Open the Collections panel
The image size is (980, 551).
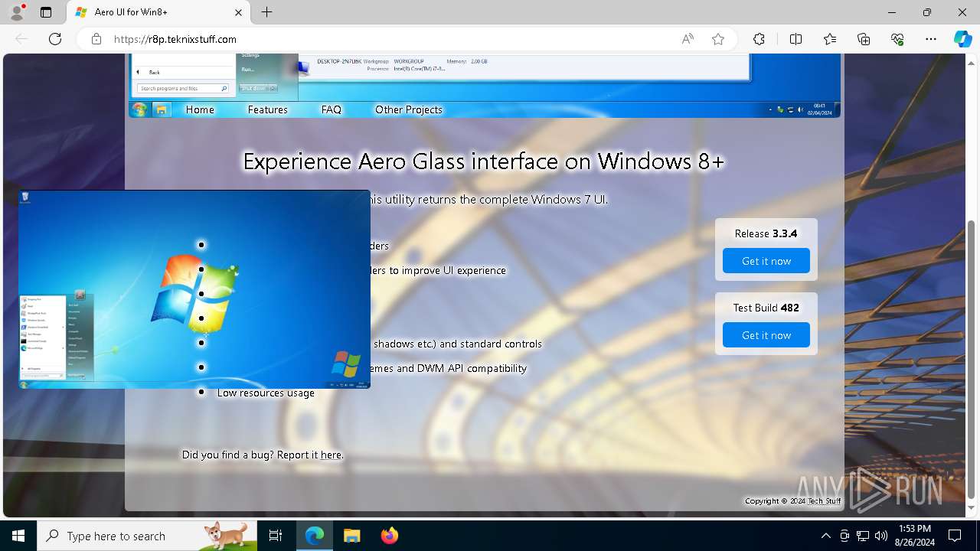tap(864, 39)
